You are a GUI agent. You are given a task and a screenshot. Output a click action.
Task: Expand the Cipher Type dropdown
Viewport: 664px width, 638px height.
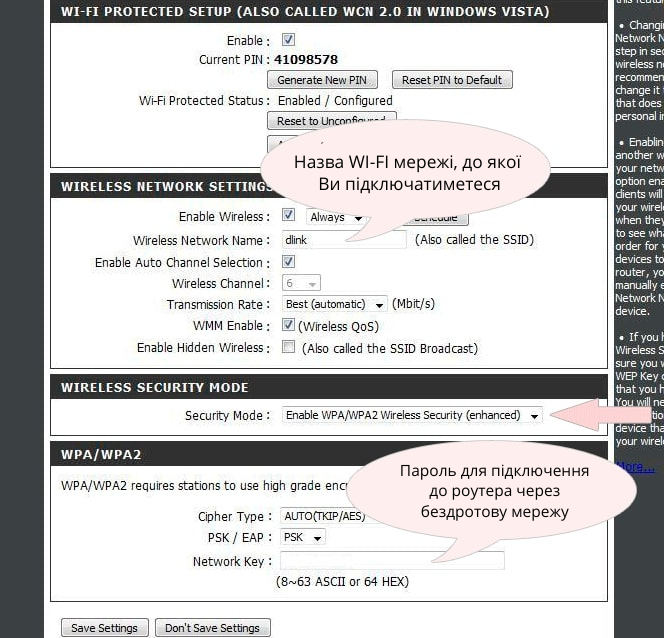point(322,516)
